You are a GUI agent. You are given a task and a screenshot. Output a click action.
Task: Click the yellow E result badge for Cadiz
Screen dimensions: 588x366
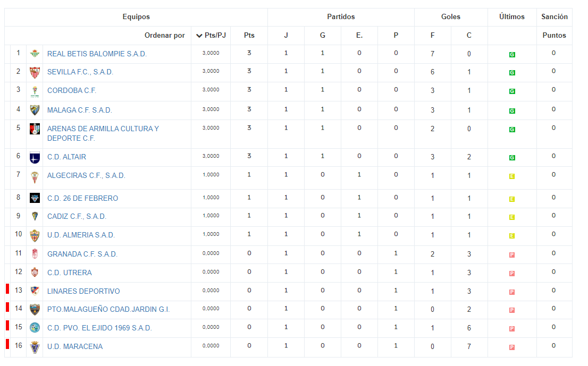(512, 217)
